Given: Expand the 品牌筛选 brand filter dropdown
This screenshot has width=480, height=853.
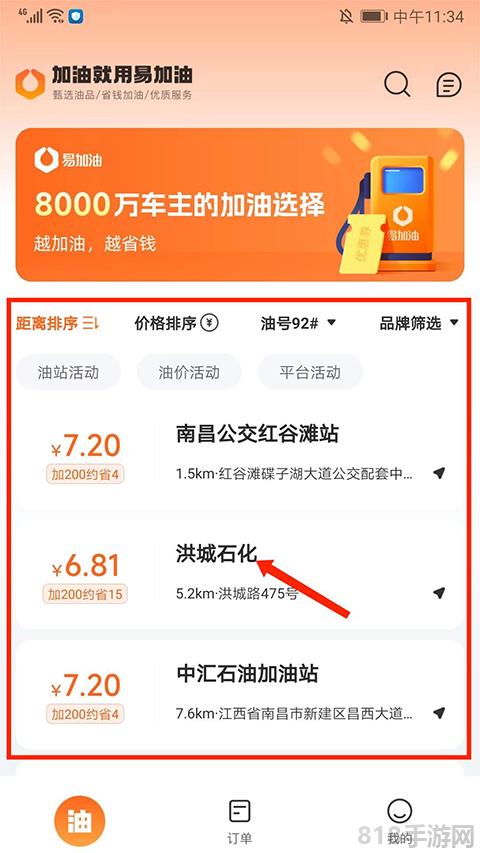Looking at the screenshot, I should pyautogui.click(x=419, y=323).
